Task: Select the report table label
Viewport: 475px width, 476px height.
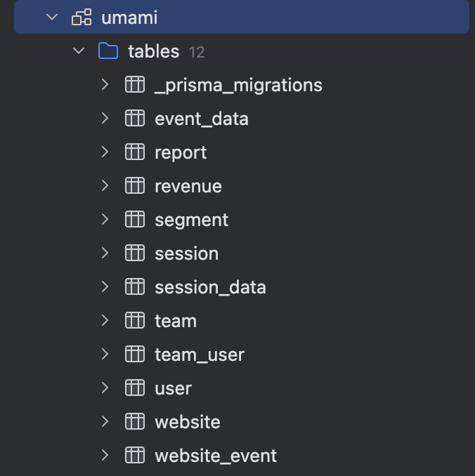Action: (x=181, y=152)
